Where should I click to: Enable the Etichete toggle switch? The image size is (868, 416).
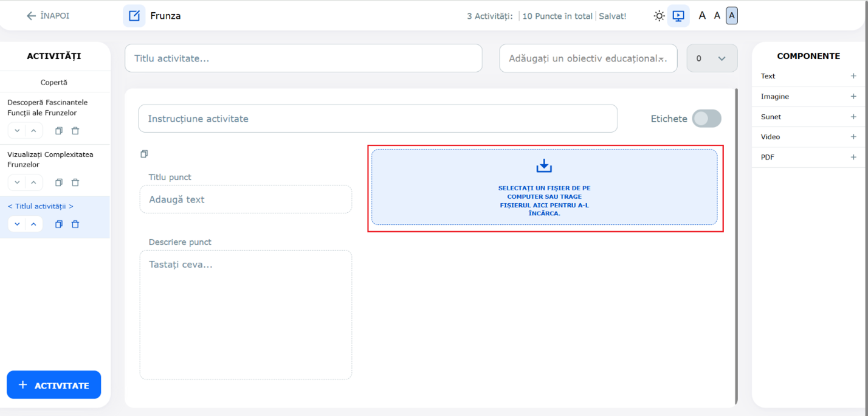pyautogui.click(x=706, y=119)
